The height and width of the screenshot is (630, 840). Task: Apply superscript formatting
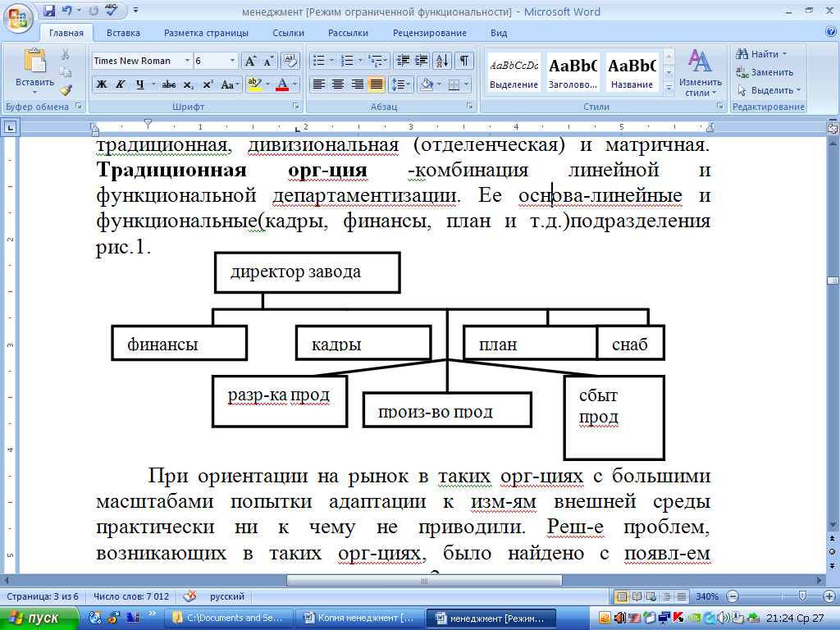tap(208, 84)
